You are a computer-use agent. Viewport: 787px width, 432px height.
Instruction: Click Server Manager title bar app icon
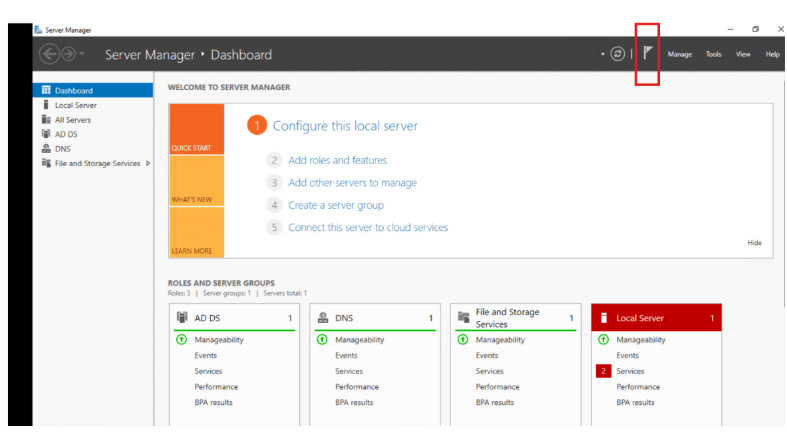[38, 30]
